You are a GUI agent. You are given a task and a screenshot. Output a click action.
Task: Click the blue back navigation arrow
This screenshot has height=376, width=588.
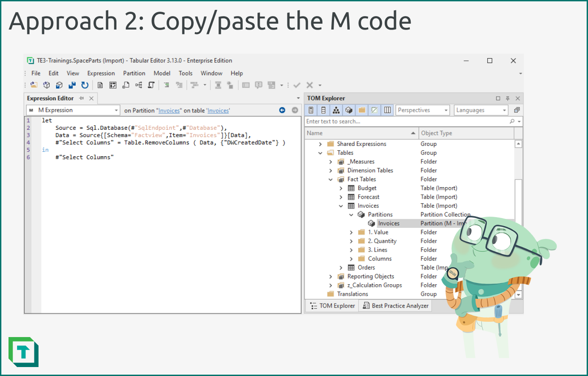pos(282,110)
